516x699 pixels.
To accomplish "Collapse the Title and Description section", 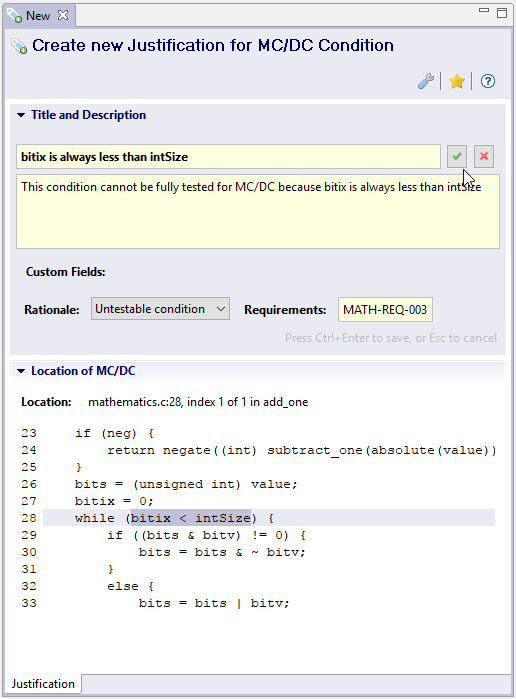I will coord(21,115).
